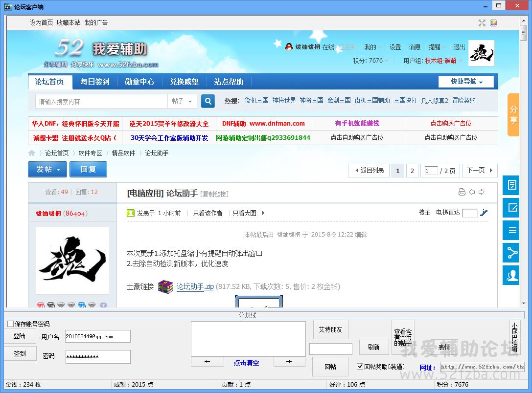Image resolution: width=532 pixels, height=393 pixels.
Task: Download the 论坛助手.zip attachment link
Action: coord(195,287)
